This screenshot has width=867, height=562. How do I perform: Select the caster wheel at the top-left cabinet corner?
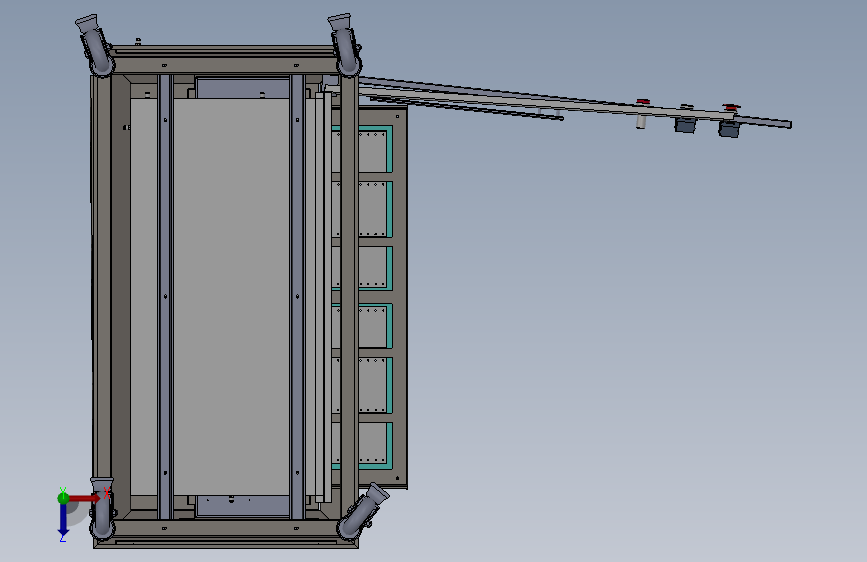[95, 45]
